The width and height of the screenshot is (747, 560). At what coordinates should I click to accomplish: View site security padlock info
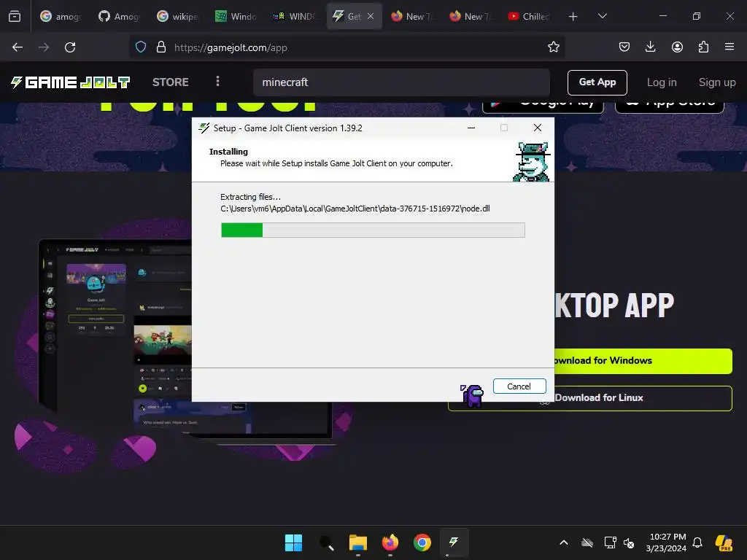click(161, 47)
